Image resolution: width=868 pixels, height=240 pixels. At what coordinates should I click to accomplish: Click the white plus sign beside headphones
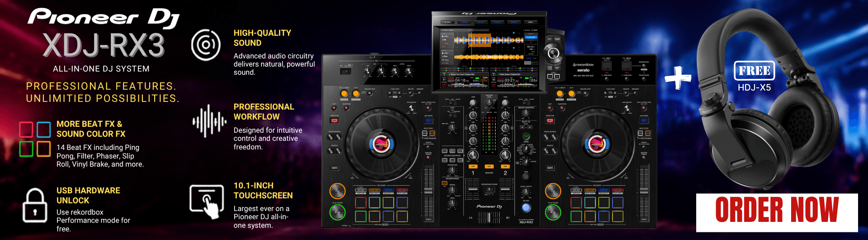pyautogui.click(x=678, y=78)
